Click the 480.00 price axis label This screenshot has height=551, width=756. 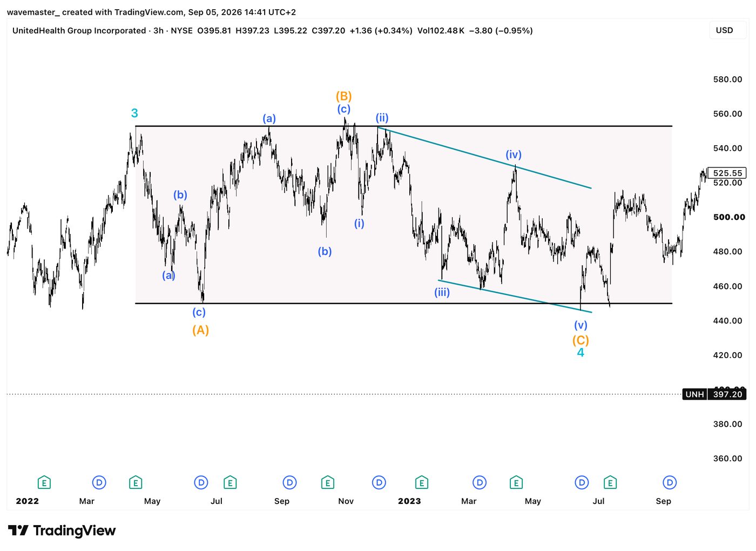point(727,252)
